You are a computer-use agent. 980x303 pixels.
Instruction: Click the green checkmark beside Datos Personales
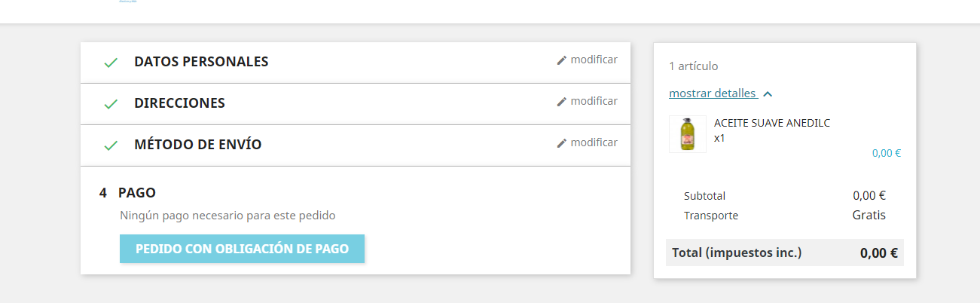(111, 63)
